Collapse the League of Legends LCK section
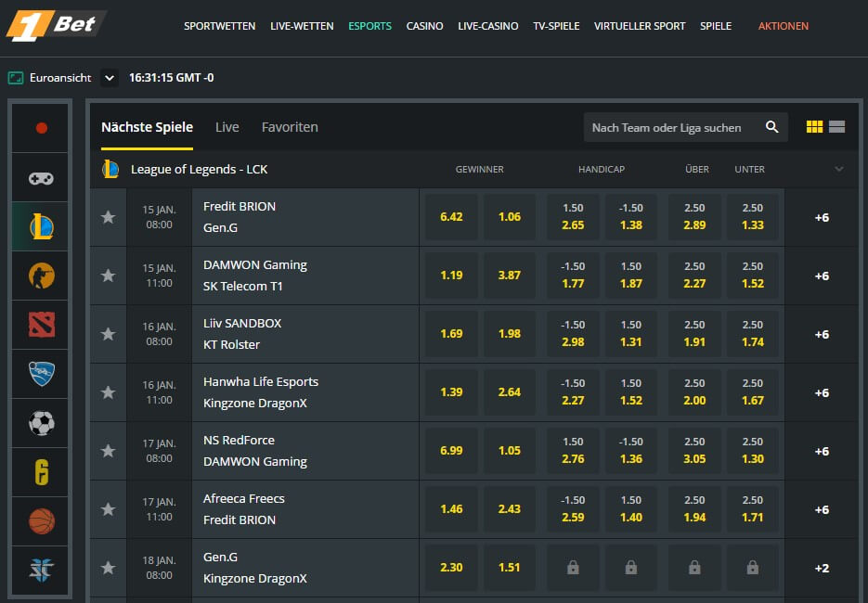The height and width of the screenshot is (603, 868). click(x=839, y=169)
